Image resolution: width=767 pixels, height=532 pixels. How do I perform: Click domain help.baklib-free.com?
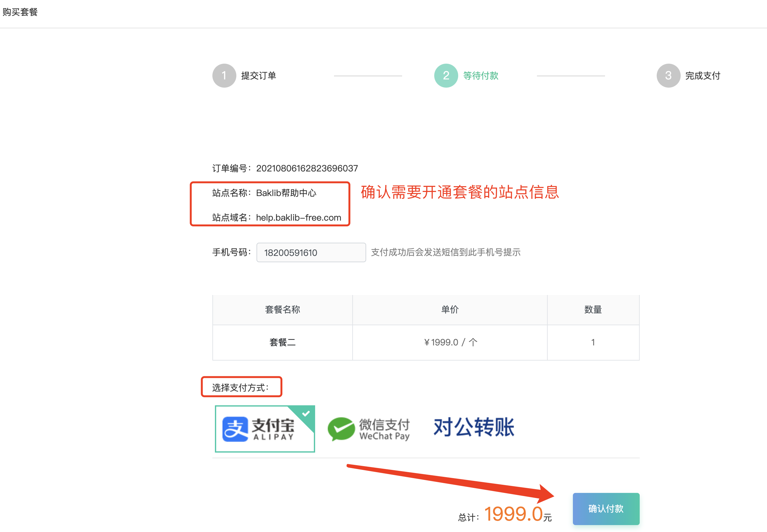[x=298, y=218]
